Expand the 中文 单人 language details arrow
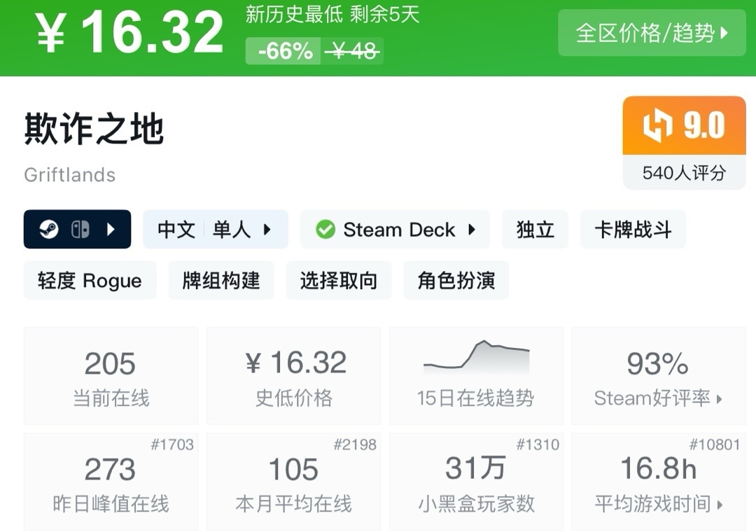Screen dimensions: 756x532 click(x=267, y=230)
